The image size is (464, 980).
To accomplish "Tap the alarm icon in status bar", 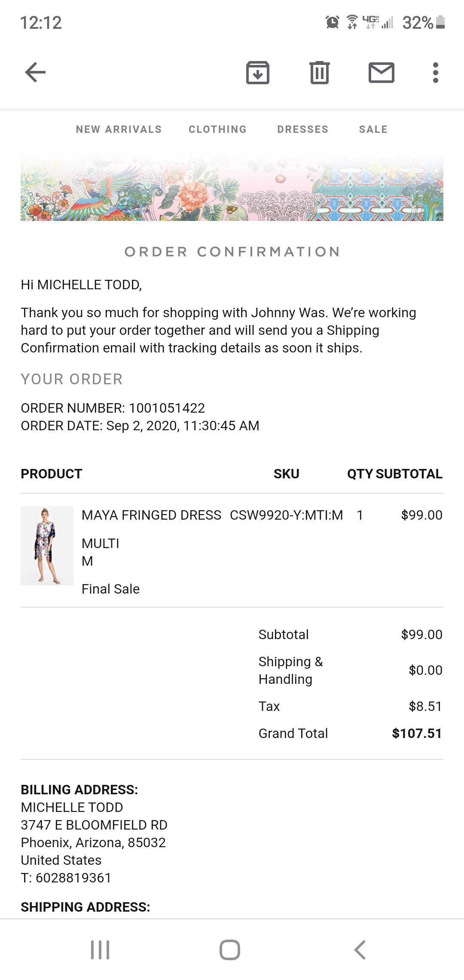I will (332, 22).
